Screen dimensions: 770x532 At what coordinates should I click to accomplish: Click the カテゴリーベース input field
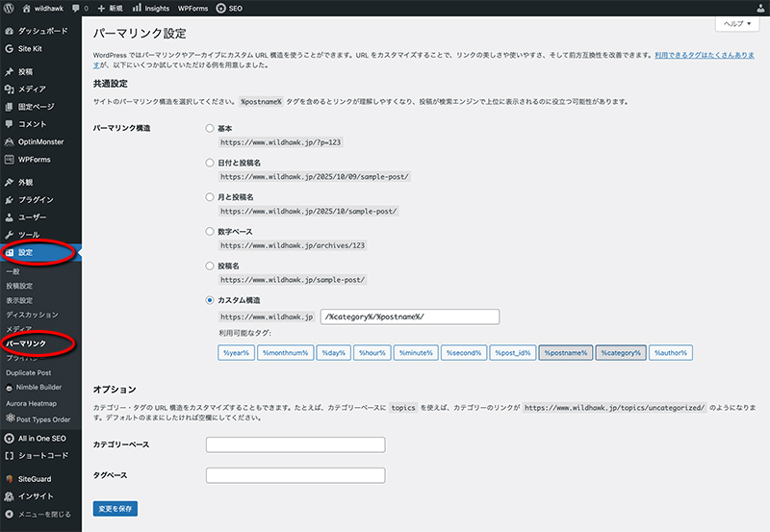295,444
